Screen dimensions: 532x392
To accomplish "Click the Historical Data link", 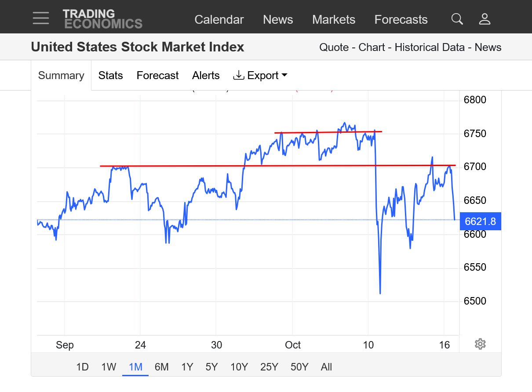I will (x=430, y=47).
